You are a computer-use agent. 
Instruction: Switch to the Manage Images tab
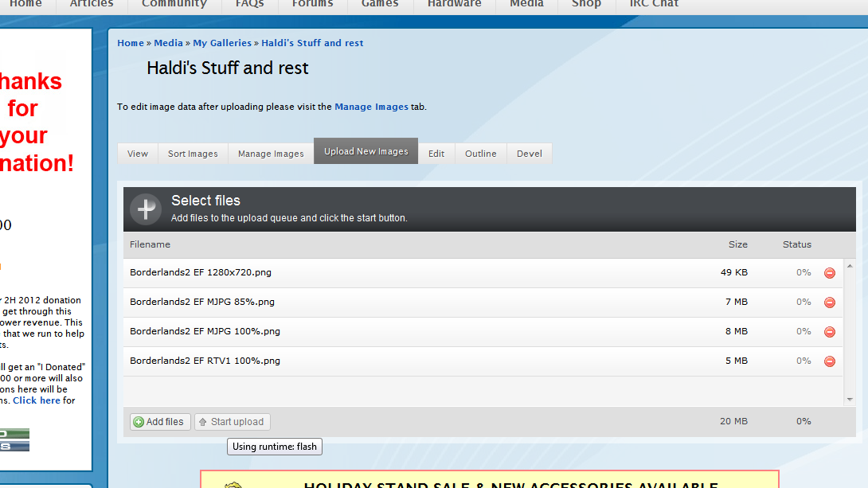tap(271, 154)
